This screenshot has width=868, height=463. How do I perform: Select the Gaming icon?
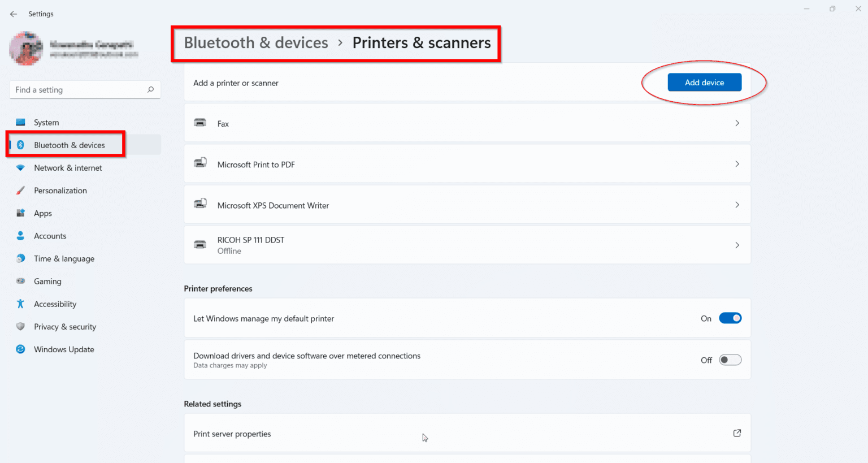click(20, 281)
